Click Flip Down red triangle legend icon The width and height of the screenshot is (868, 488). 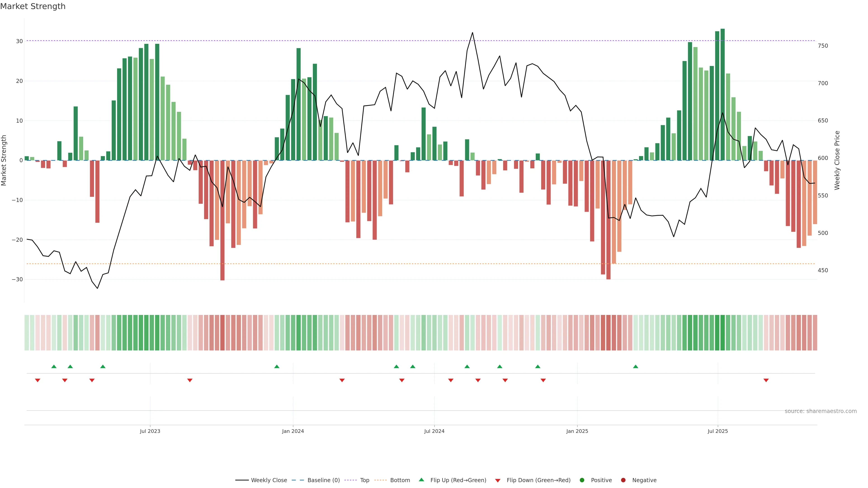tap(498, 481)
